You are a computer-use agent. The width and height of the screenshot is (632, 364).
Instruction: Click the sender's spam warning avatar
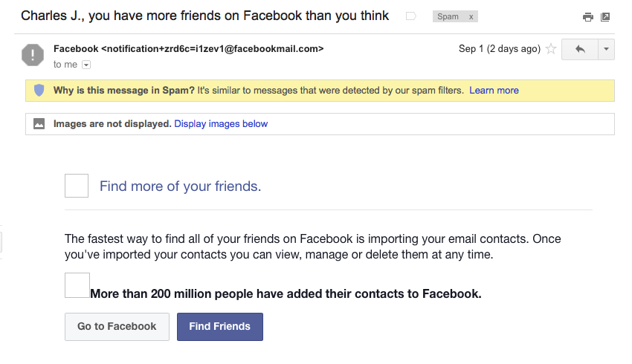[33, 56]
